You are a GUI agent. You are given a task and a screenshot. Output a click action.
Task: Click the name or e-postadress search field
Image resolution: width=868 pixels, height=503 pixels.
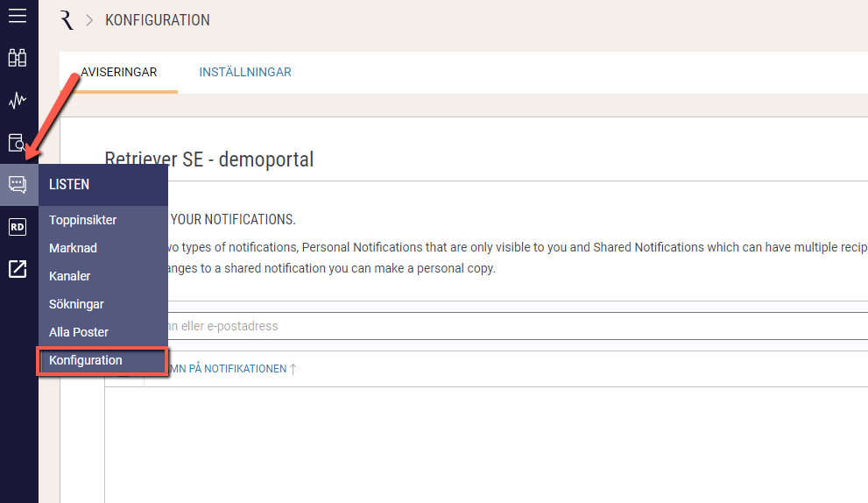pos(517,326)
